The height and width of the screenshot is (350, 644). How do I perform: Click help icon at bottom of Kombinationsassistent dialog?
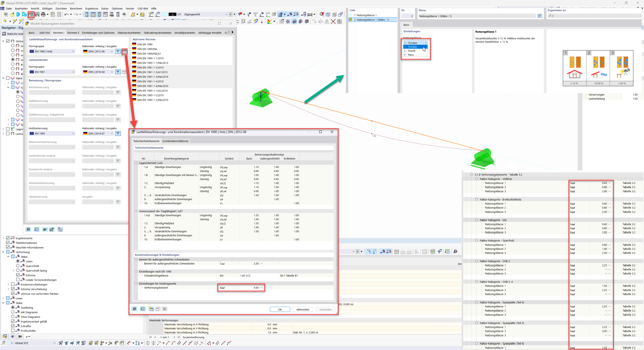pyautogui.click(x=135, y=309)
